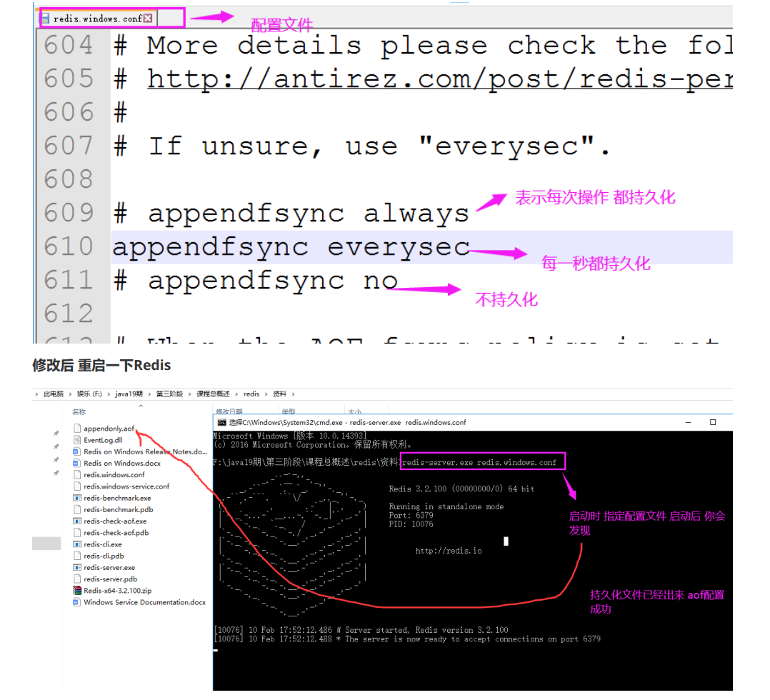Click the 此电脑 breadcrumb segment
Screen dimensions: 770x700
53,394
